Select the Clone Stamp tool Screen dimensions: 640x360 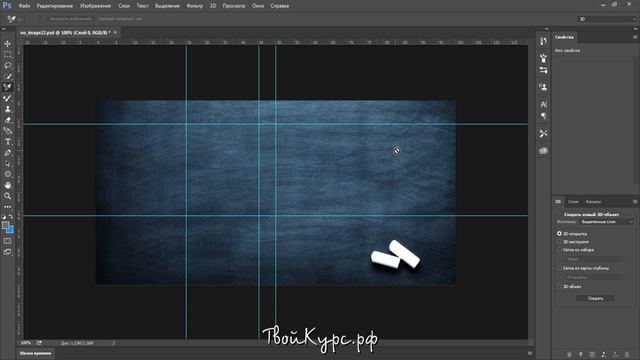pos(7,109)
